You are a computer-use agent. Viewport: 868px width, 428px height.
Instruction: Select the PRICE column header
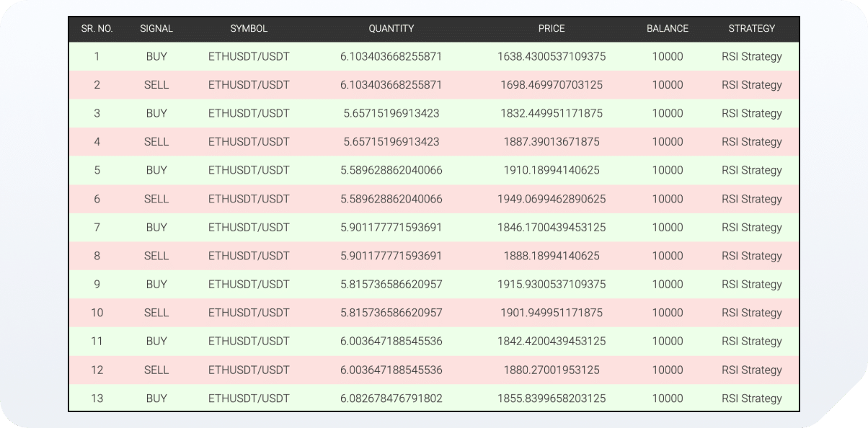pos(552,29)
